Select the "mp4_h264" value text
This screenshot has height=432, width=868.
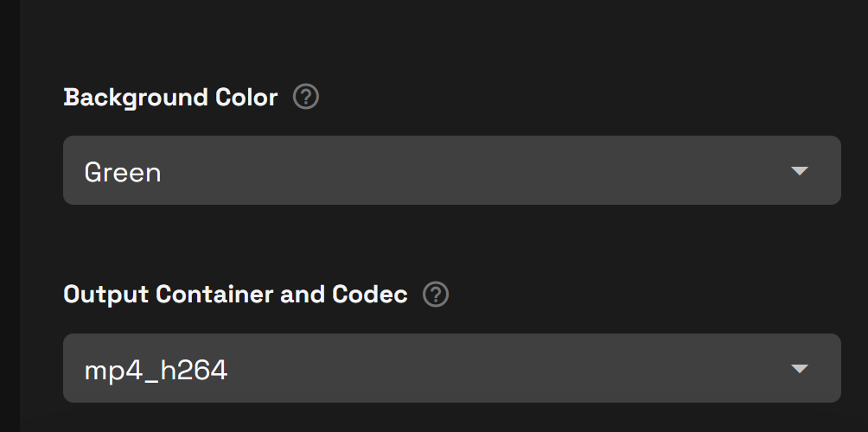pos(156,371)
